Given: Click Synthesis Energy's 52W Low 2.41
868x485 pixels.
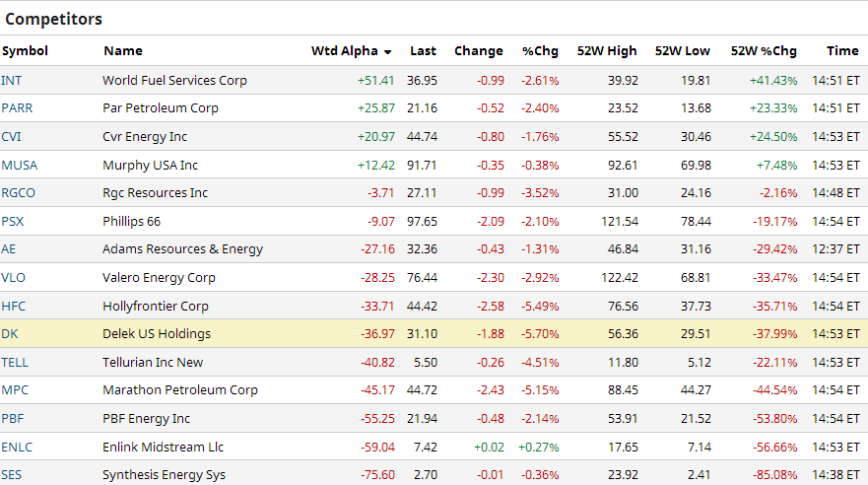Looking at the screenshot, I should [700, 475].
